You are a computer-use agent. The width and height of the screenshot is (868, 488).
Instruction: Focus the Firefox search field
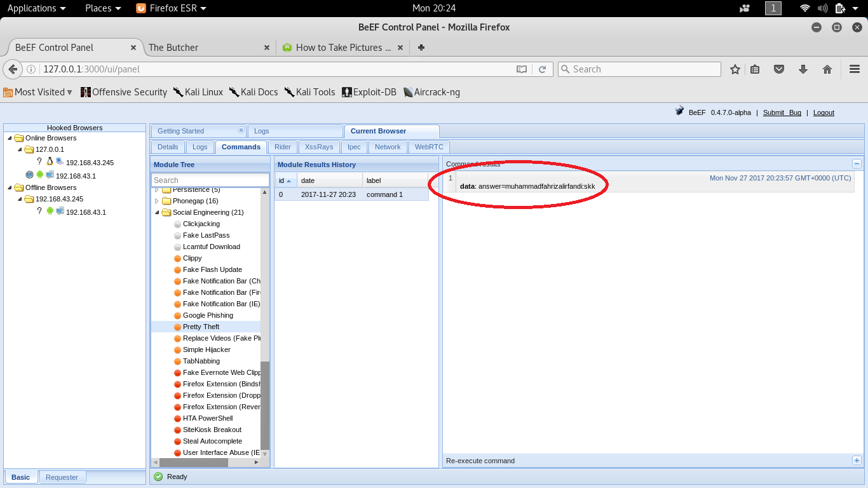(639, 69)
